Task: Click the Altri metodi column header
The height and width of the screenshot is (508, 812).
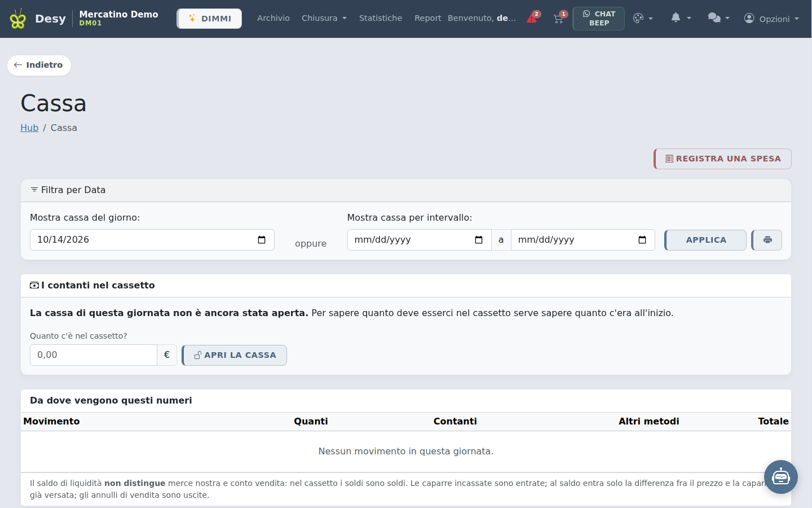Action: point(648,421)
